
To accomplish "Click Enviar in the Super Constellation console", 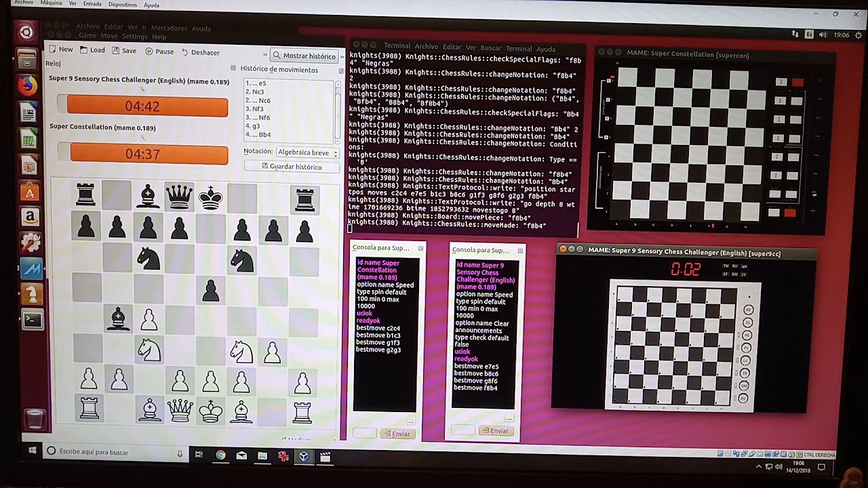I will click(397, 434).
